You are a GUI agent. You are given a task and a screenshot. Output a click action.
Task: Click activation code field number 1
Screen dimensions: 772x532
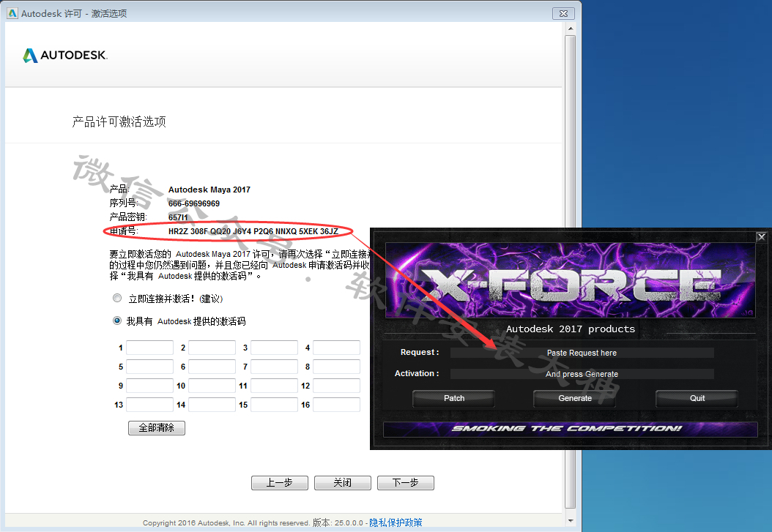click(149, 348)
